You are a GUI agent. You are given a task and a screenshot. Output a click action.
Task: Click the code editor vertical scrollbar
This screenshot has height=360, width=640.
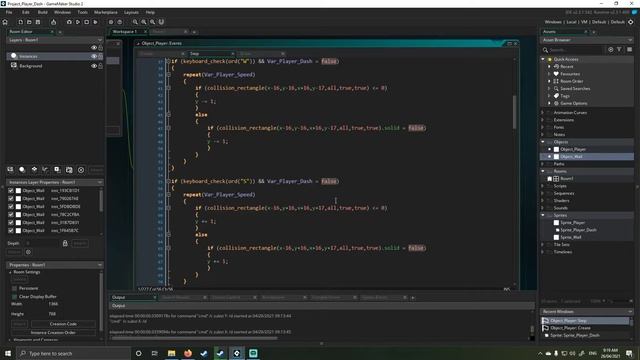click(514, 112)
